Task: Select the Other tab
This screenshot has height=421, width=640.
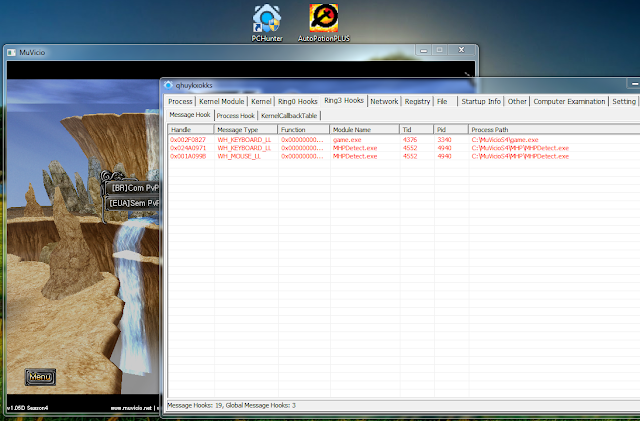Action: click(x=517, y=101)
